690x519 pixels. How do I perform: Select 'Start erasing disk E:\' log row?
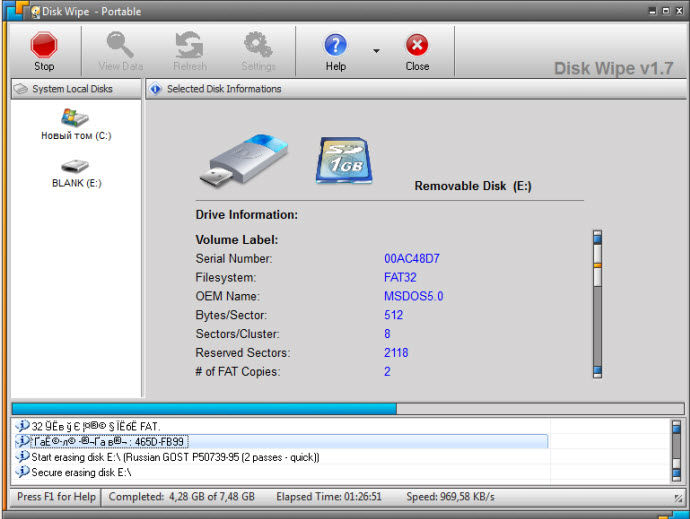click(282, 457)
